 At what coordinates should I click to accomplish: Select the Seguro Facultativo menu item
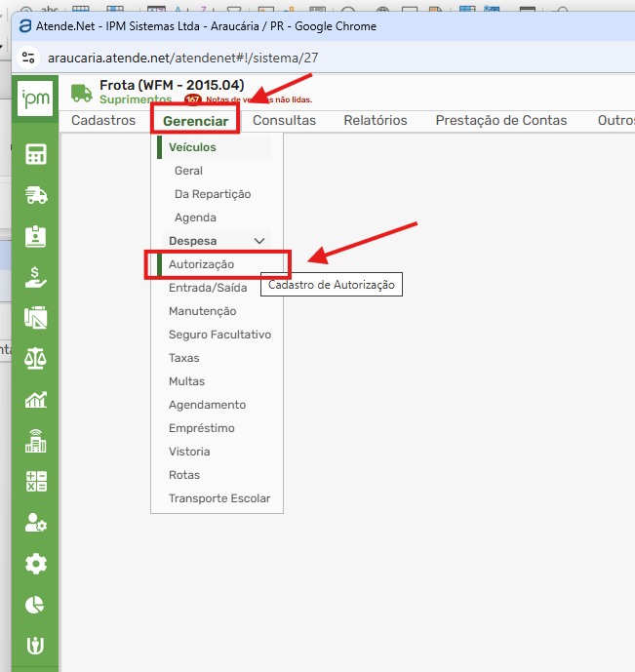click(219, 335)
